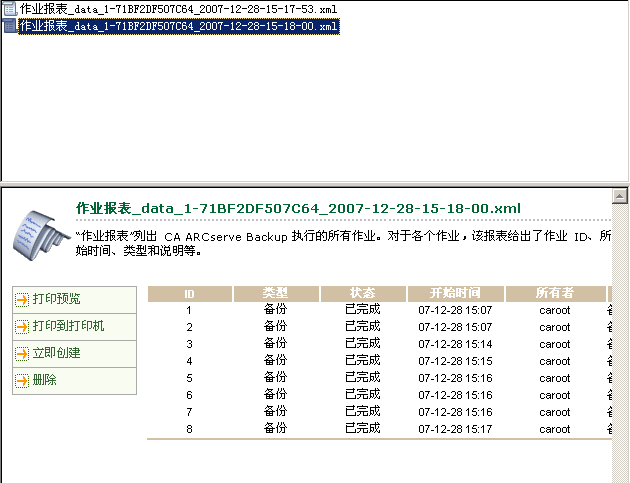Click 备份 type cell in row 4
630x483 pixels.
[x=276, y=360]
